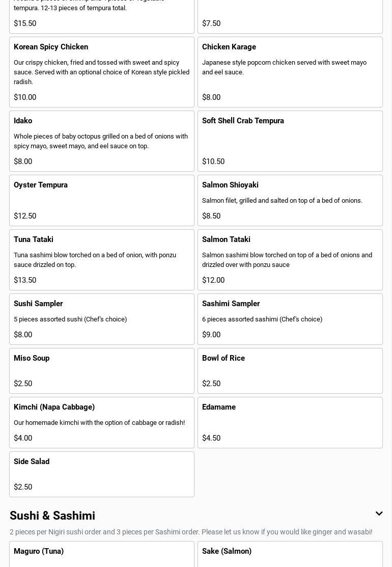Open the Oyster Tempura item
The image size is (392, 567).
tap(102, 200)
